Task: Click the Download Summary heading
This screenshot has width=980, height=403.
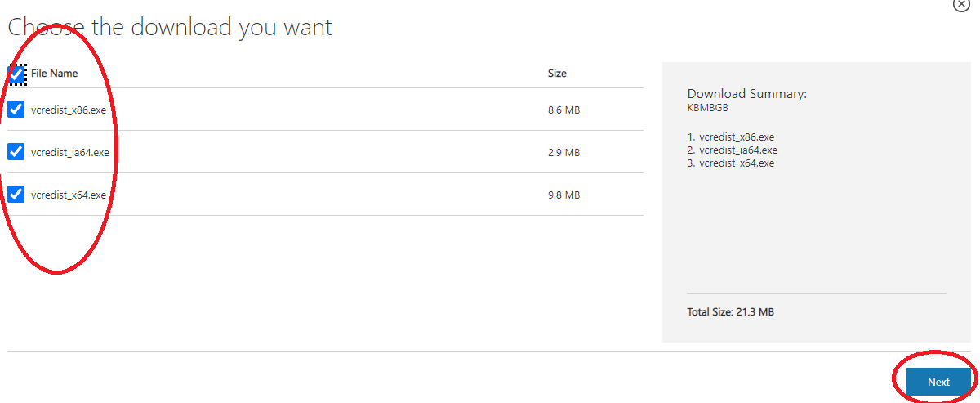Action: pyautogui.click(x=746, y=94)
